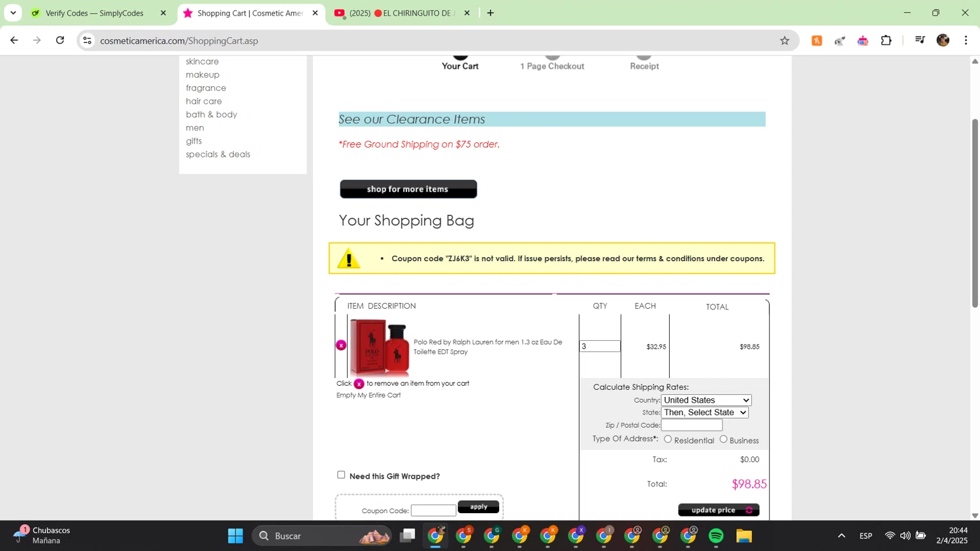Open specials & deals category

218,154
